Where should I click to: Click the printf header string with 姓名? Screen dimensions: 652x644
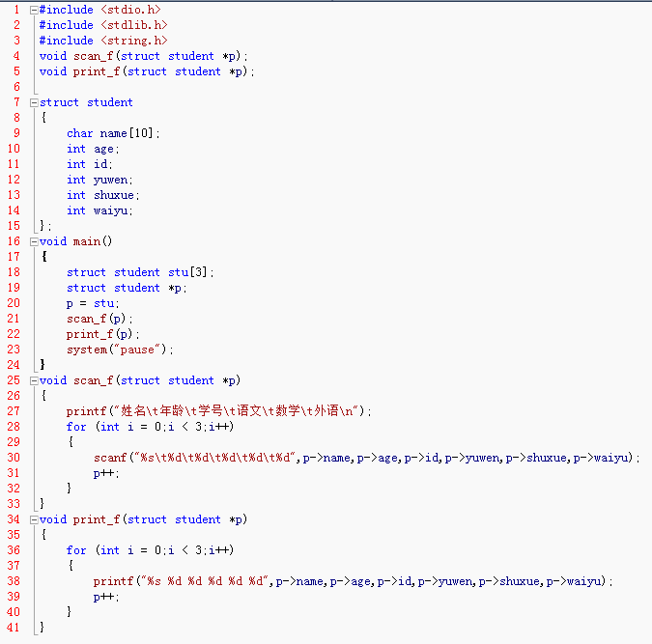(x=237, y=411)
